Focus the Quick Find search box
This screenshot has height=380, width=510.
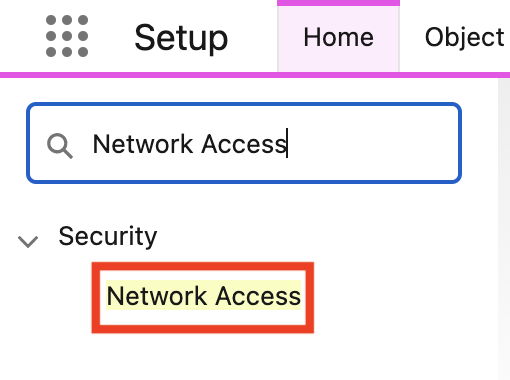click(244, 143)
